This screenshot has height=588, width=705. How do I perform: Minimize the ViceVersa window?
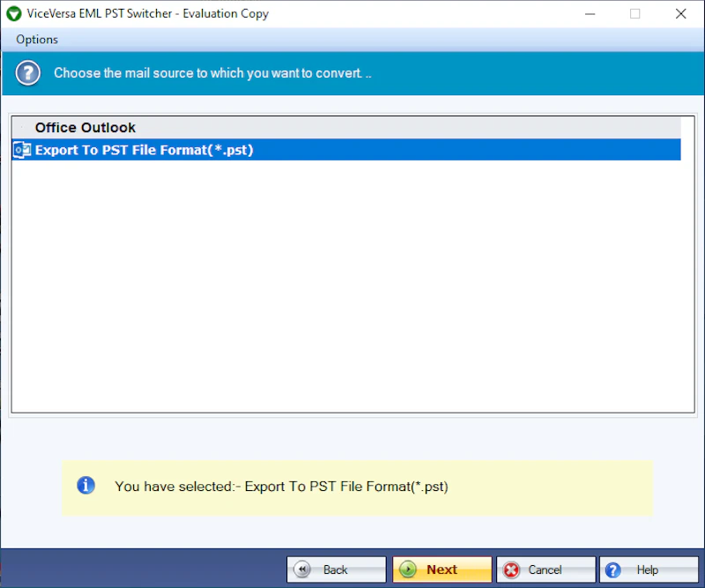590,14
